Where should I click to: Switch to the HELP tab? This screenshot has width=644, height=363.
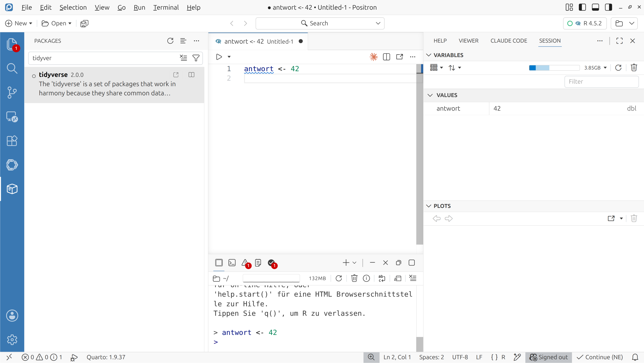pyautogui.click(x=440, y=41)
